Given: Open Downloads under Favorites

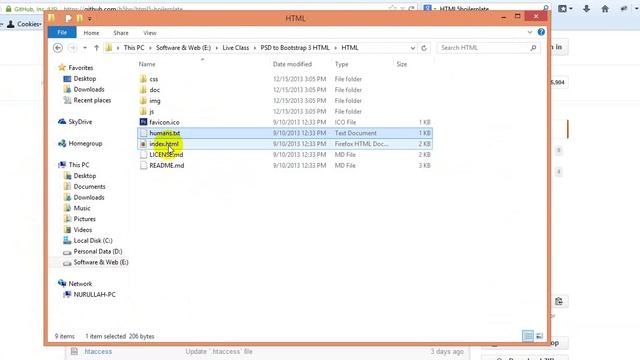Looking at the screenshot, I should [x=89, y=89].
